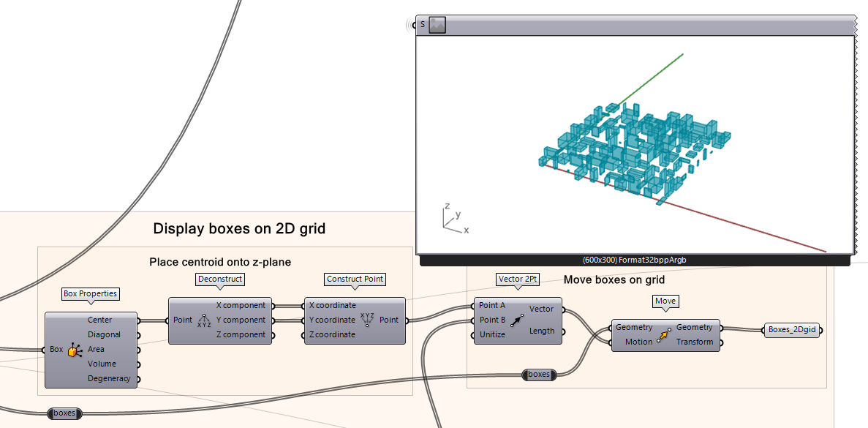
Task: Click the boxes capsule near the Move group
Action: (539, 374)
